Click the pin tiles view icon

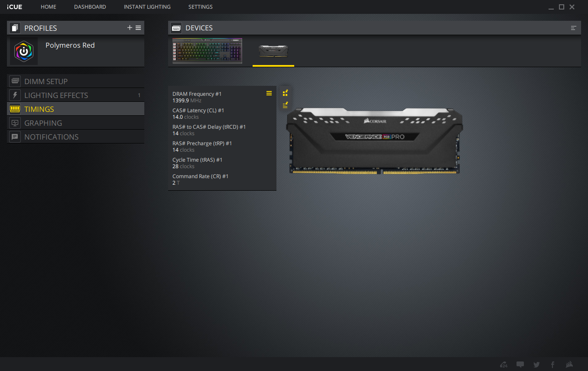285,93
